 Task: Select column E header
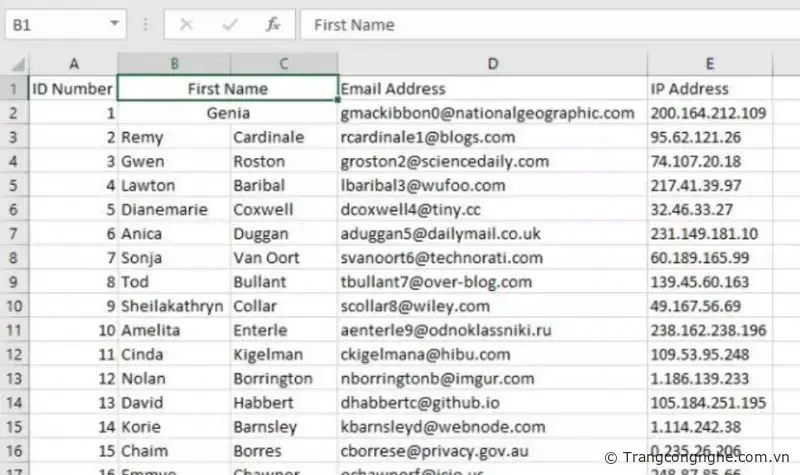[710, 64]
